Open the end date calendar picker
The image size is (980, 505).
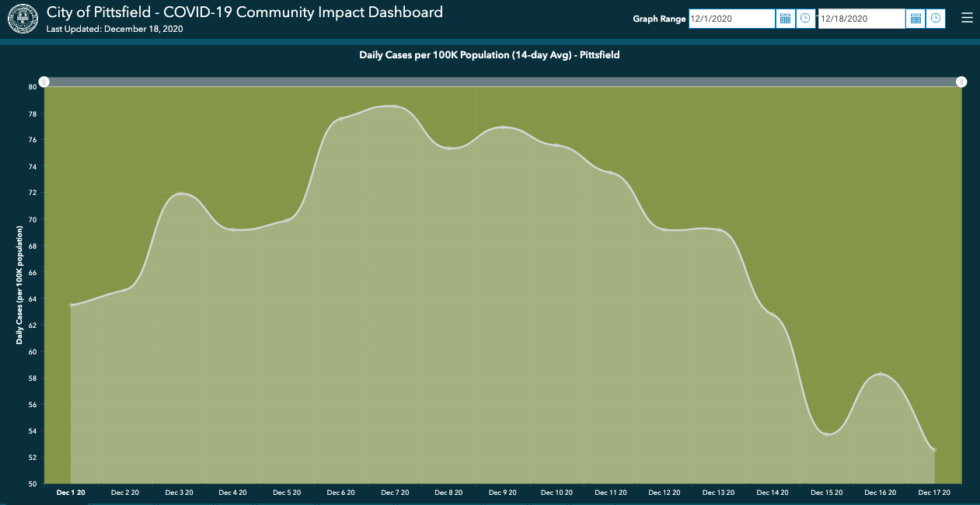click(x=915, y=19)
